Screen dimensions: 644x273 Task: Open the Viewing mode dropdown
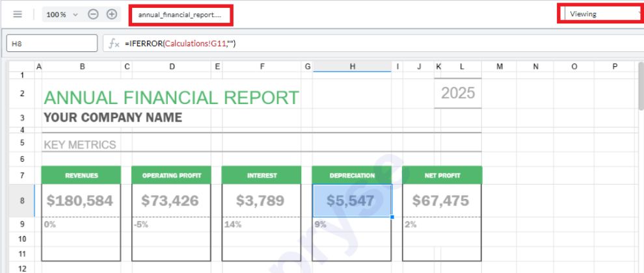tap(602, 14)
